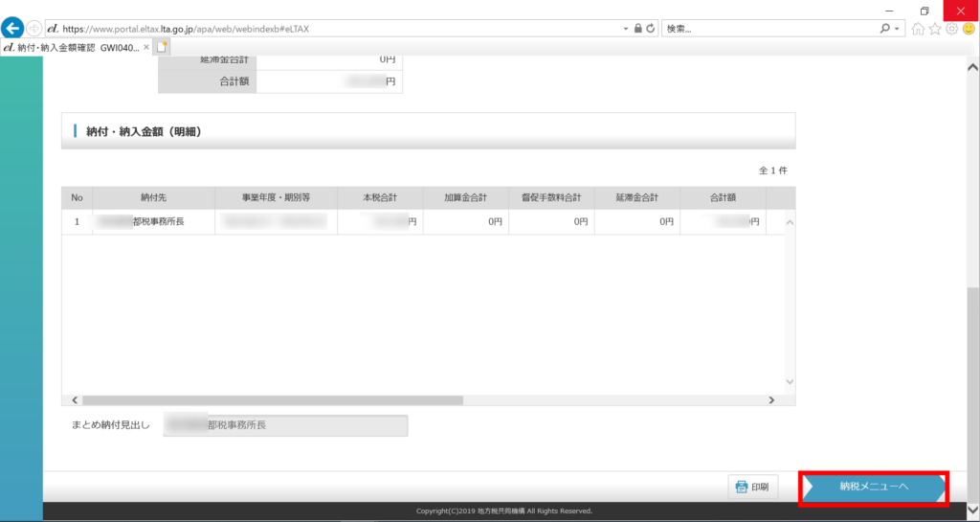Click the page vertical scrollbar down arrow
The height and width of the screenshot is (522, 980).
click(973, 510)
